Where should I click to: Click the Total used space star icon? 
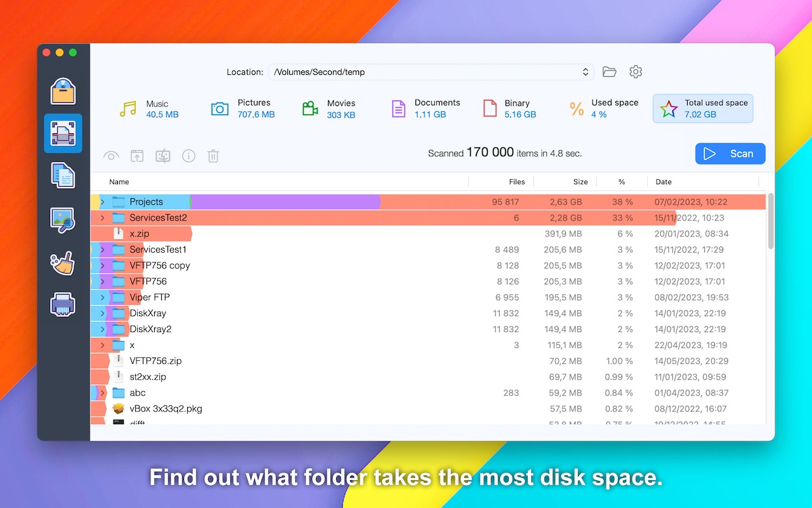coord(669,109)
